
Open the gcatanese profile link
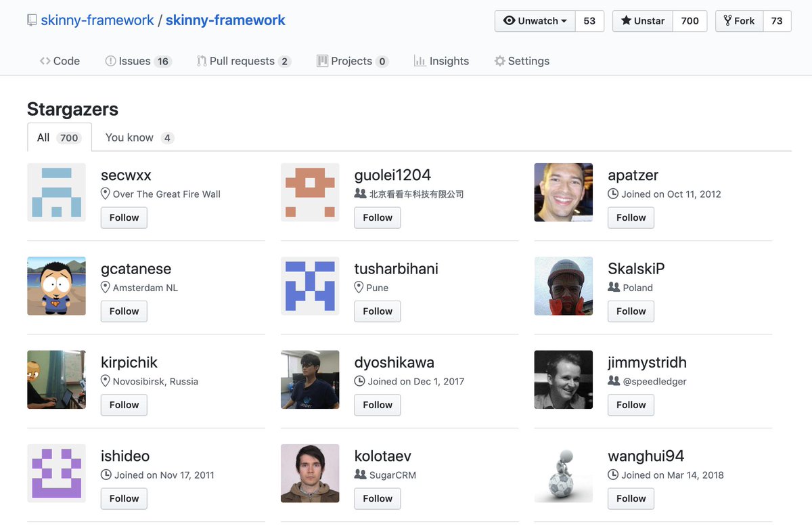pos(136,269)
